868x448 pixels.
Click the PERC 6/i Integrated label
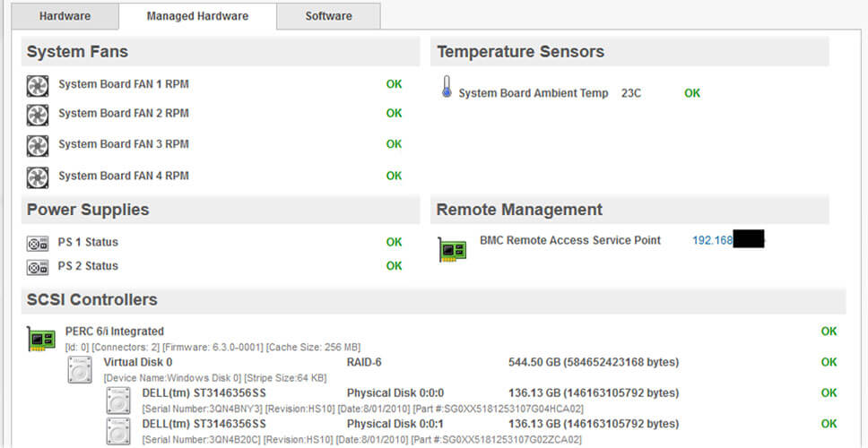(x=115, y=332)
